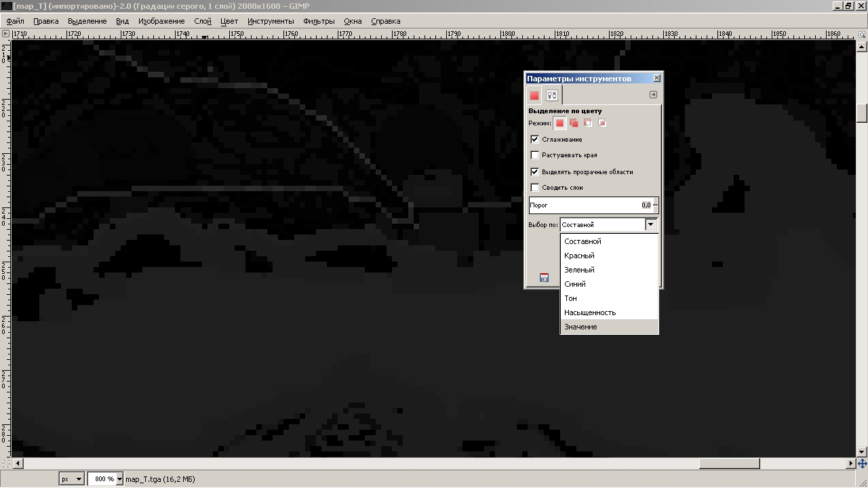Viewport: 868px width, 488px height.
Task: Enable the Растушевать края checkbox
Action: click(x=534, y=155)
